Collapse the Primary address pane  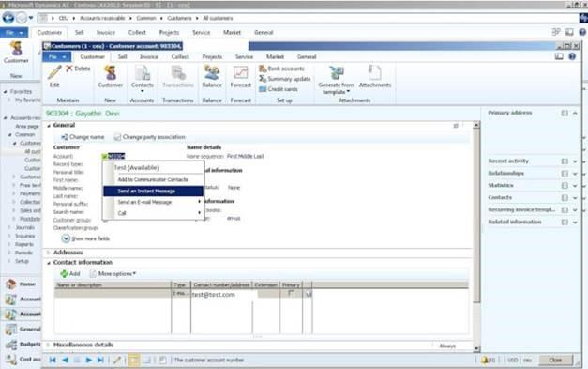click(x=575, y=113)
